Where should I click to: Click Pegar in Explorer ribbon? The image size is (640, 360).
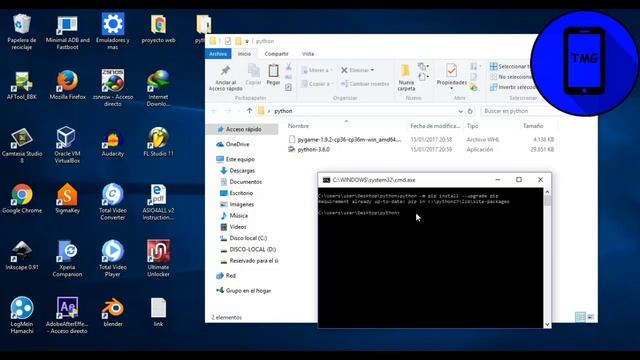point(273,74)
